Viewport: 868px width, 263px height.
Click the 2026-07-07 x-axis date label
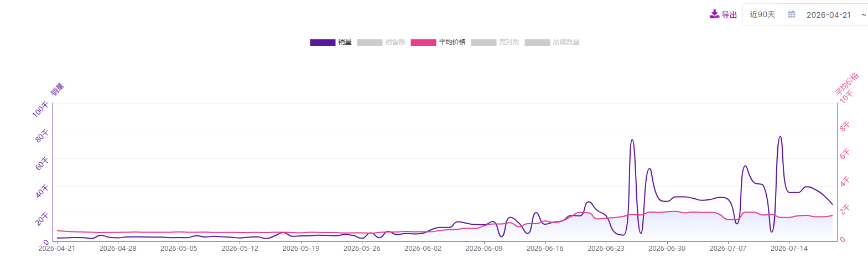click(x=728, y=249)
